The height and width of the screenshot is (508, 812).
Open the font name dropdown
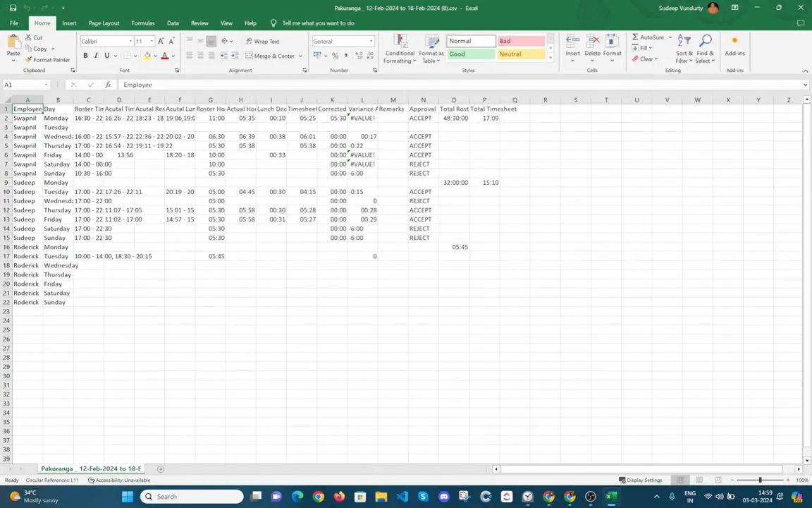point(130,41)
